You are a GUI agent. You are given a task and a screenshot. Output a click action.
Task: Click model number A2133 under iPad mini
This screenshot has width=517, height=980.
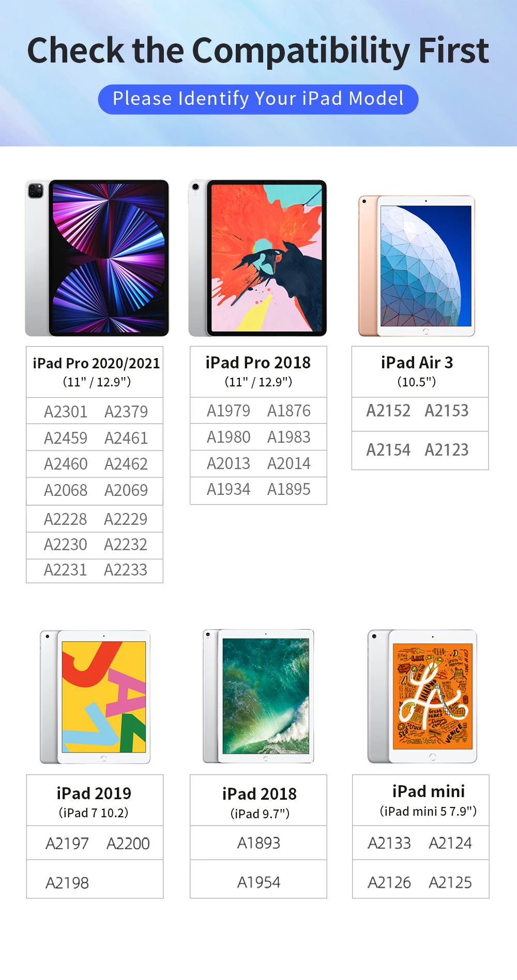(x=389, y=843)
